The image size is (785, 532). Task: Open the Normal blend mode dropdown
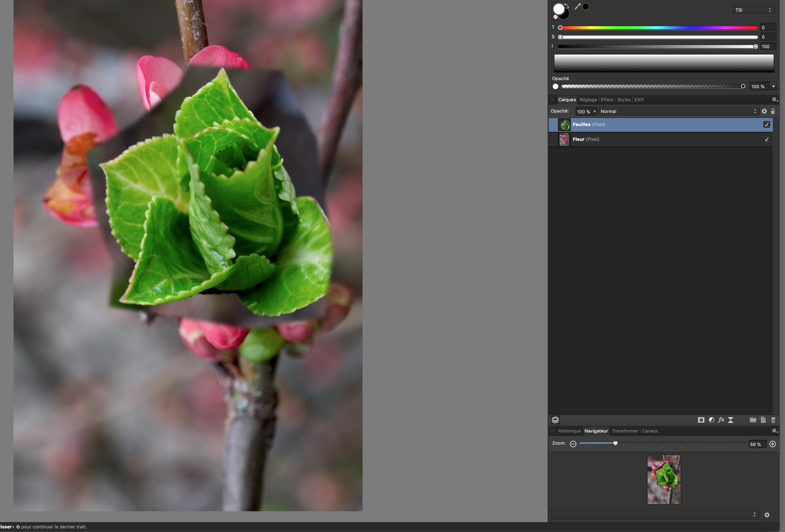678,111
